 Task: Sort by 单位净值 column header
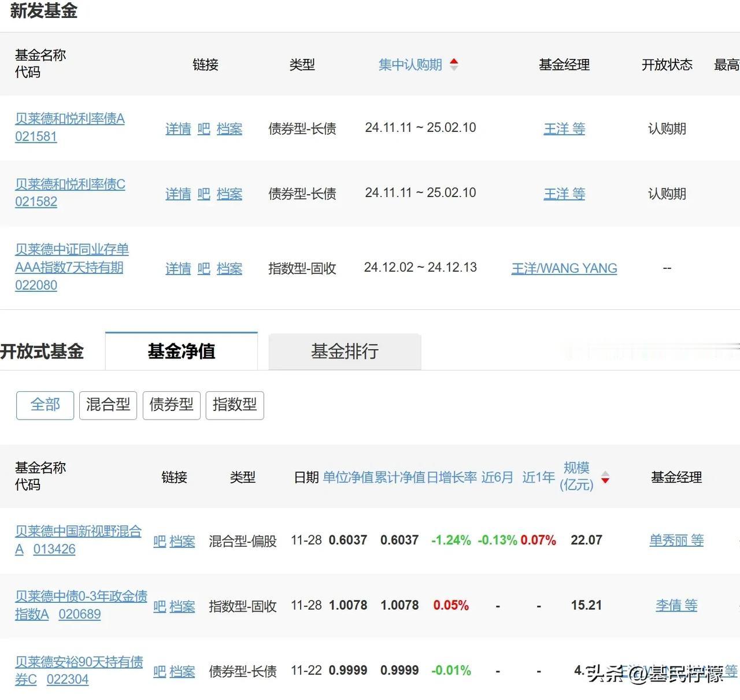click(349, 477)
